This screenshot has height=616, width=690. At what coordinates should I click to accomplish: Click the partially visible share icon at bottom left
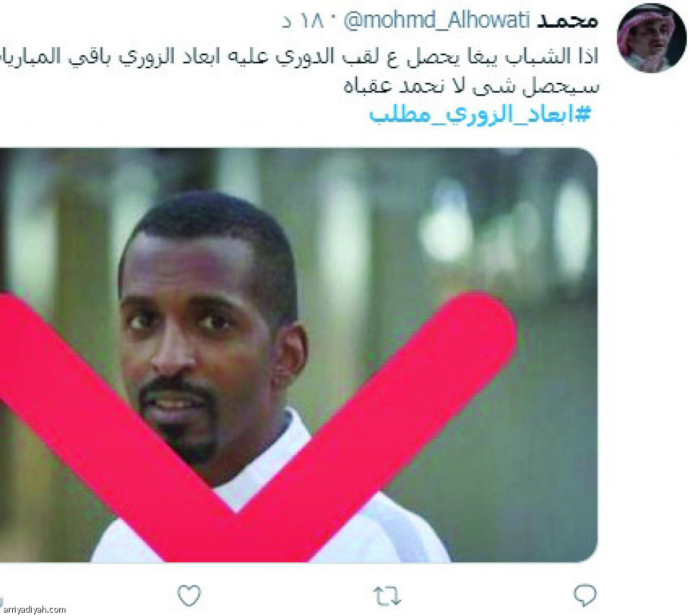tap(1, 603)
